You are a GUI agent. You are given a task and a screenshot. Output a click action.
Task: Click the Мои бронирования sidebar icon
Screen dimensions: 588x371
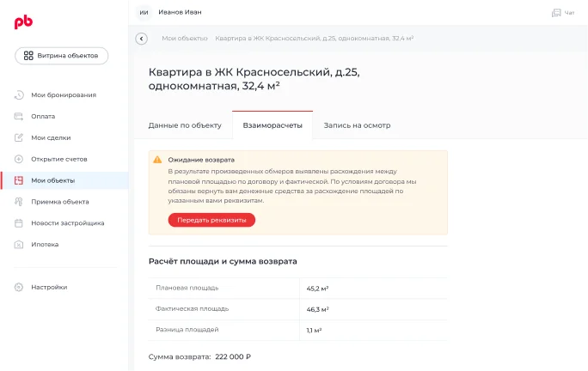coord(19,94)
